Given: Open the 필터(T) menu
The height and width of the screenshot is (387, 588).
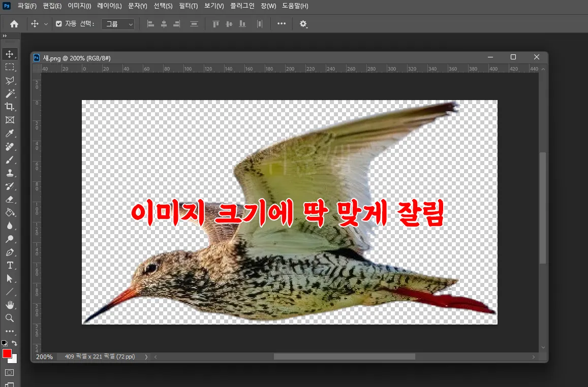Looking at the screenshot, I should coord(188,6).
